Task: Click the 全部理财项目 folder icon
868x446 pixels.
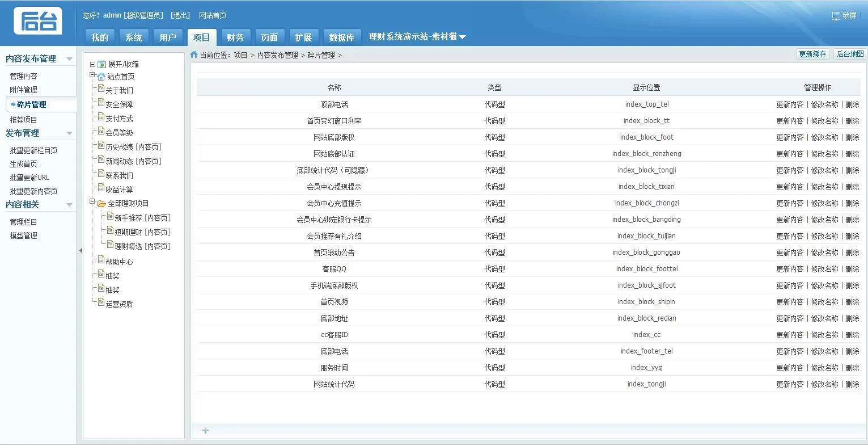Action: coord(101,204)
